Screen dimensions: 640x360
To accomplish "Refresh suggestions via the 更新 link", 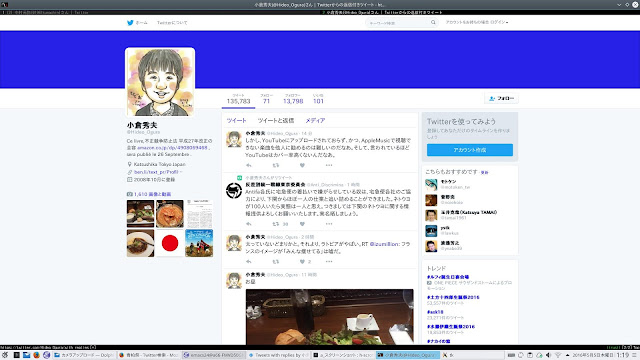I will tap(484, 173).
